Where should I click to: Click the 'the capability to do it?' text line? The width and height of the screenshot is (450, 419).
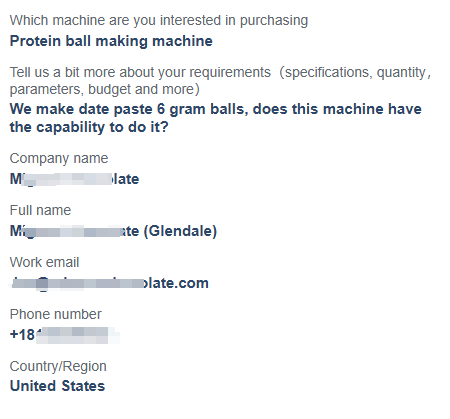click(89, 127)
